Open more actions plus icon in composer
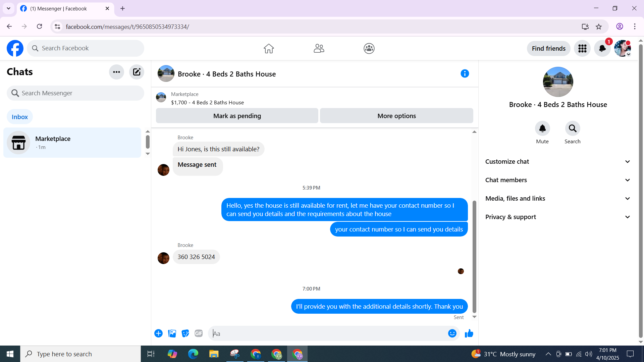The image size is (644, 362). 158,333
